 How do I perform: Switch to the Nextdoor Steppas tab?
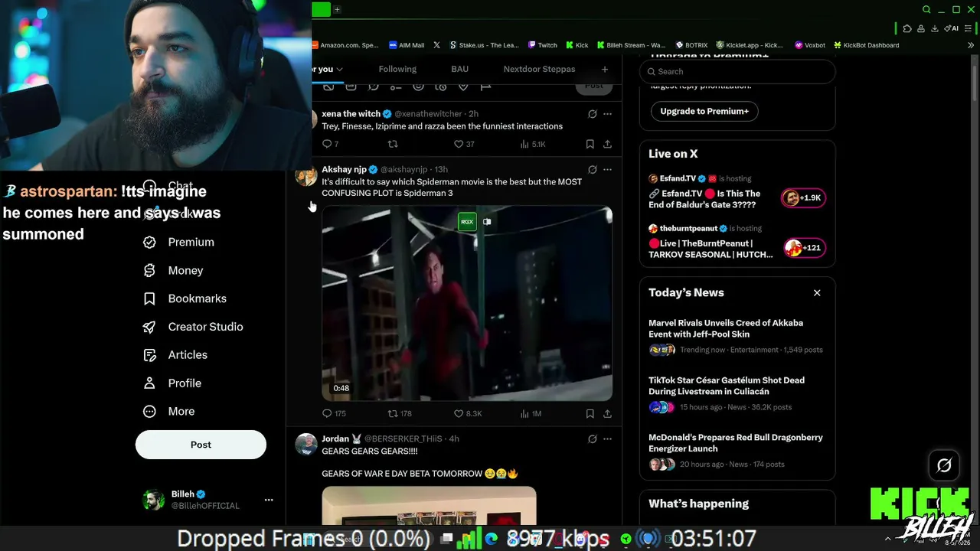[539, 69]
